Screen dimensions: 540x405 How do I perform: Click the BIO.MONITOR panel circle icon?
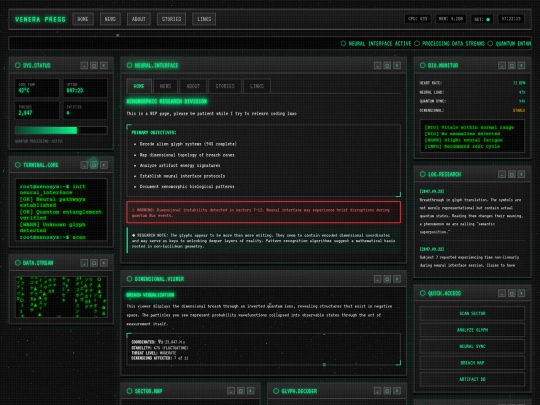click(x=423, y=65)
